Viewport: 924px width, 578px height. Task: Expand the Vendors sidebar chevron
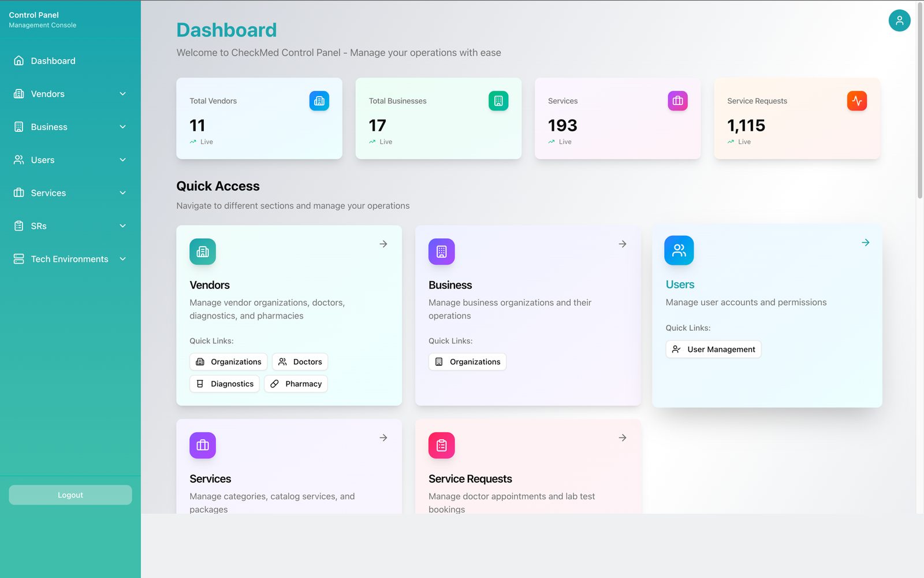tap(122, 94)
